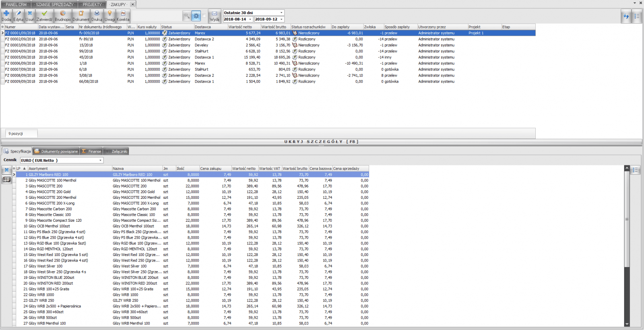This screenshot has width=644, height=330.
Task: Open the Cennik EURO price list dropdown
Action: tap(100, 161)
